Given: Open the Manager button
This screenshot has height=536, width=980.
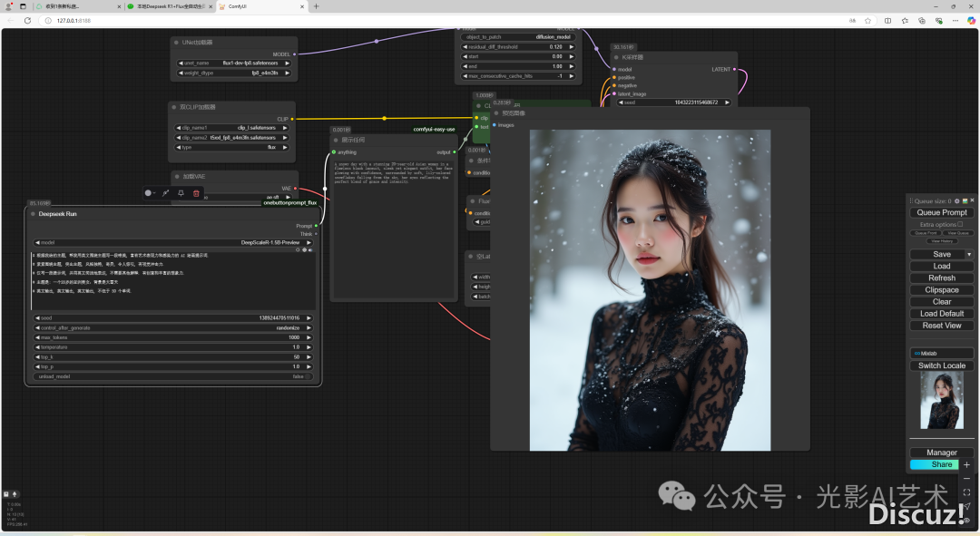Looking at the screenshot, I should (x=941, y=453).
